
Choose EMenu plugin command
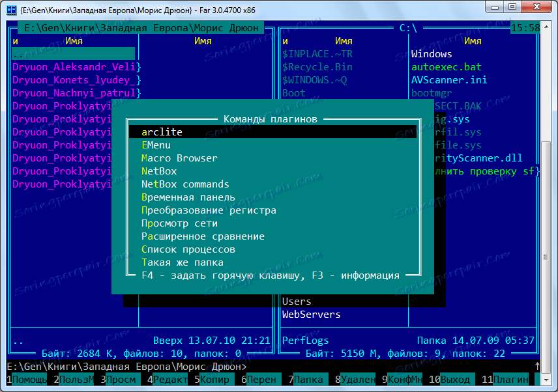[156, 145]
